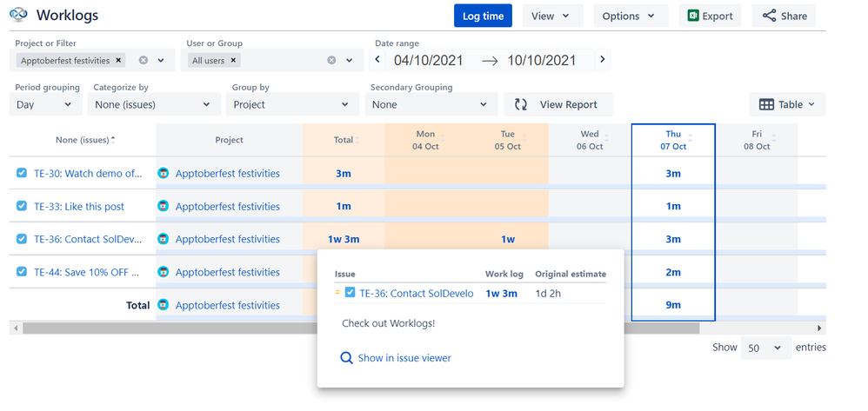This screenshot has height=411, width=868.
Task: Click the Export button
Action: tap(710, 16)
